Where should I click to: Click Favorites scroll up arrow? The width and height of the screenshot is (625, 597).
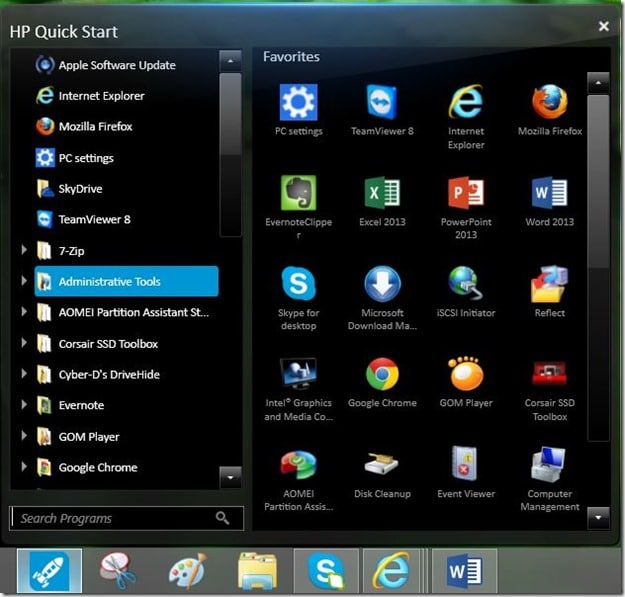click(x=598, y=82)
